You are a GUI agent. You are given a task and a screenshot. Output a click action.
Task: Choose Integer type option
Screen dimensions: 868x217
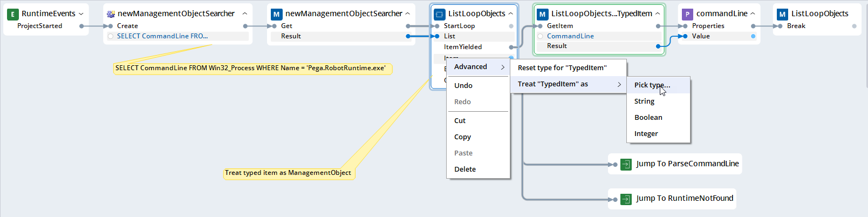(x=658, y=134)
